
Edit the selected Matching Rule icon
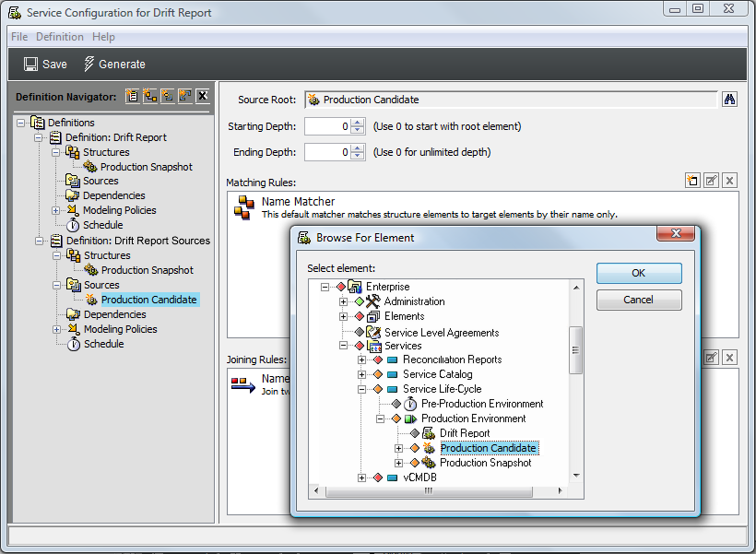(711, 181)
